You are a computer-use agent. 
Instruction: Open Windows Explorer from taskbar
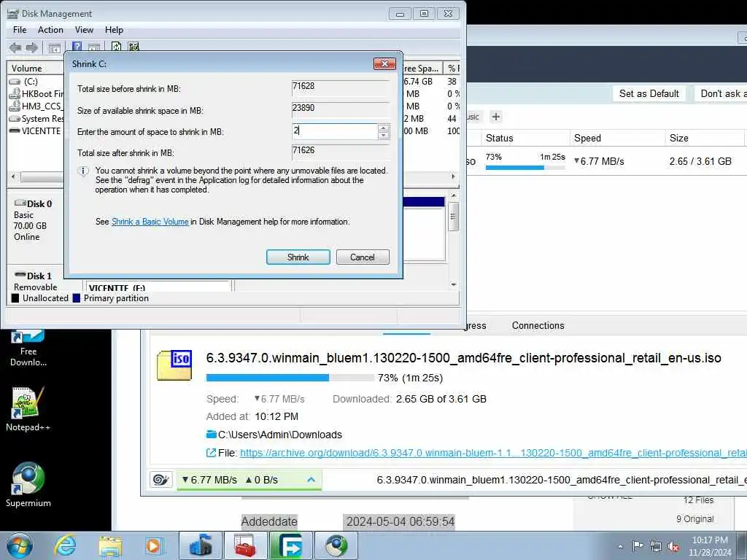pos(111,545)
